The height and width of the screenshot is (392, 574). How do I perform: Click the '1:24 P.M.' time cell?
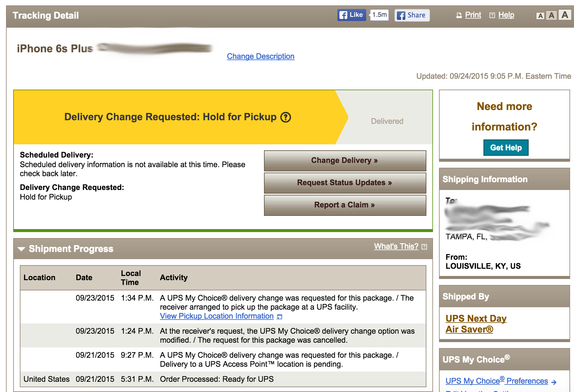pos(137,331)
